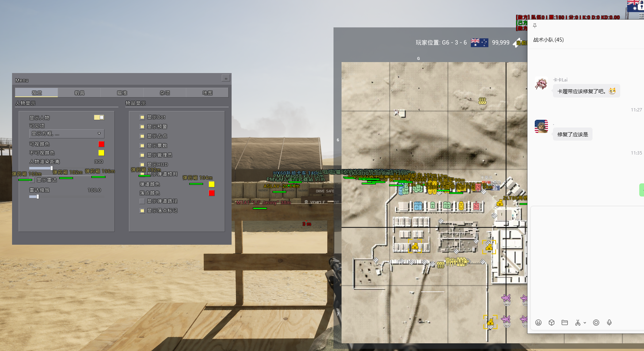Click the yellow ammo marker near ZLT05 label
The height and width of the screenshot is (351, 644).
coord(500,203)
